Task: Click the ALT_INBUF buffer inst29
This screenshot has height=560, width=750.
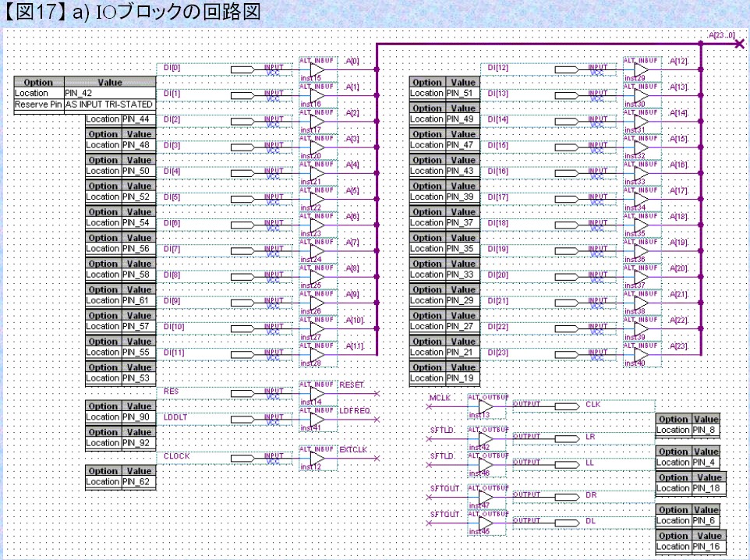Action: [x=642, y=69]
